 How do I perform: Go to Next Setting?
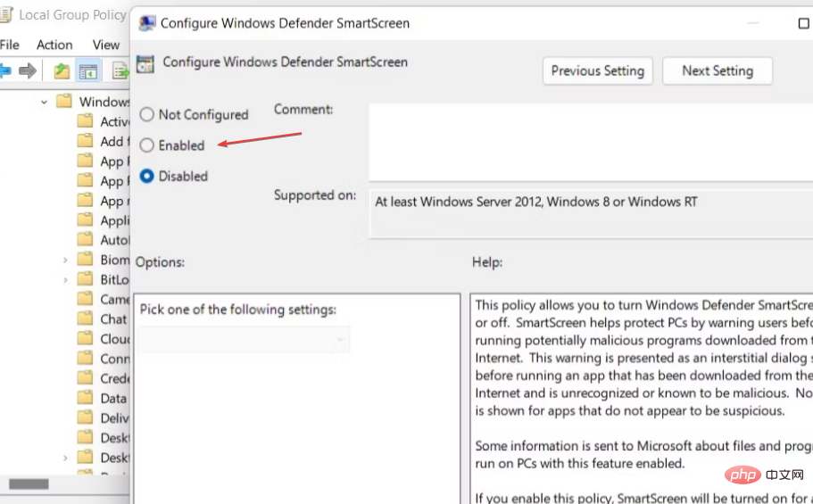pyautogui.click(x=718, y=70)
